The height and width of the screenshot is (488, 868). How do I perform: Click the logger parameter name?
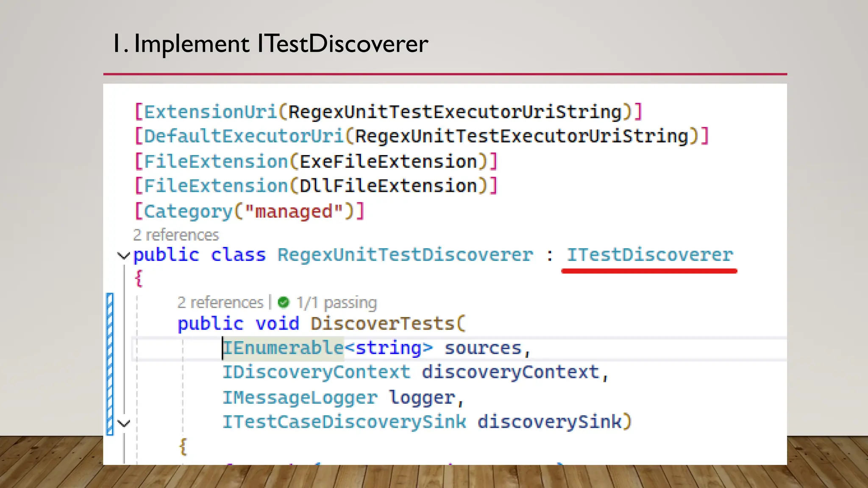tap(422, 398)
